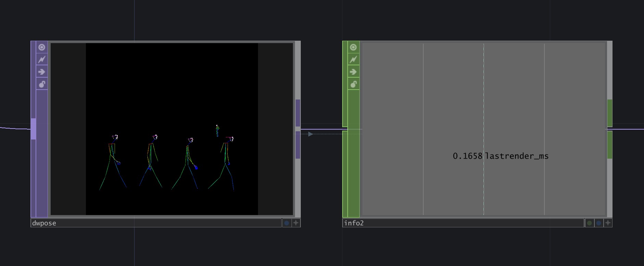Toggle clone immune flag on dwpose node
Screen dimensions: 644x266
tap(42, 59)
